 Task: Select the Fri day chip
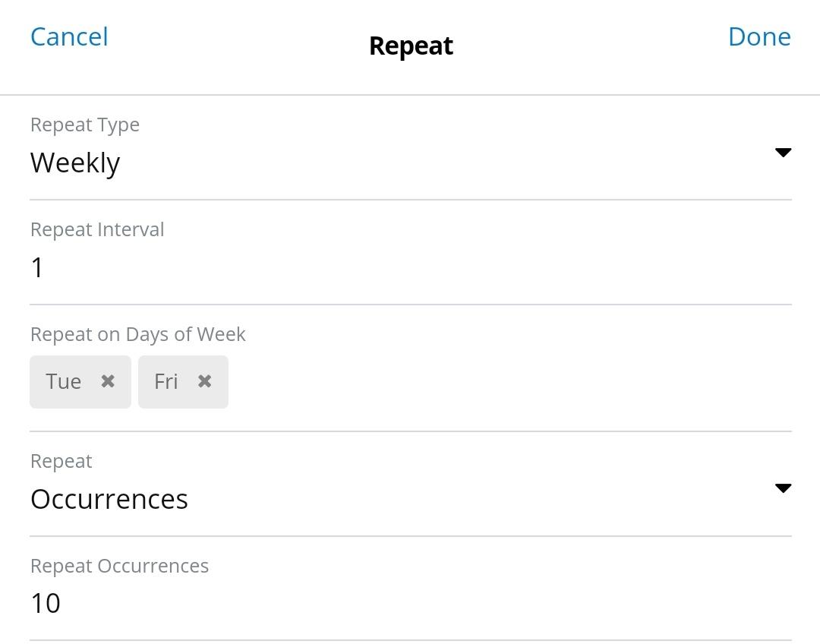[166, 381]
